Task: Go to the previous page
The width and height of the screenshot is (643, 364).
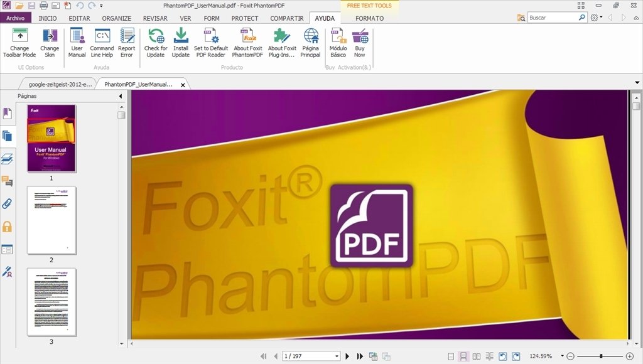Action: click(276, 356)
